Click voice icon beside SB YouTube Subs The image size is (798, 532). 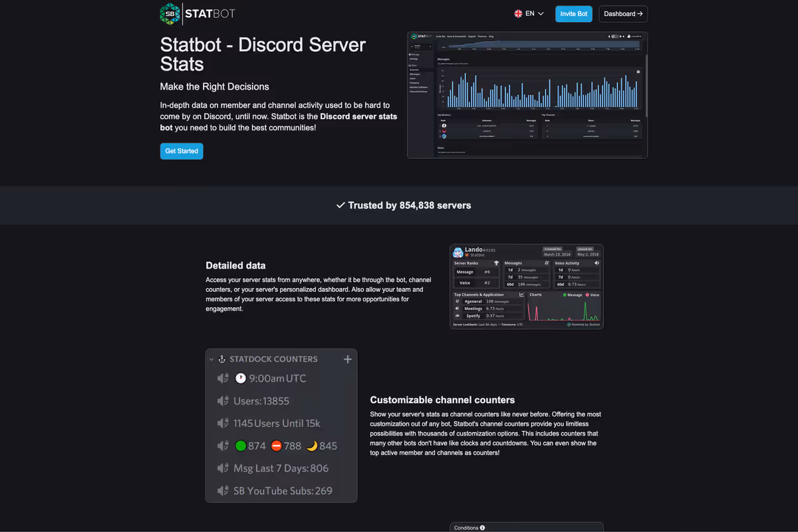(223, 491)
